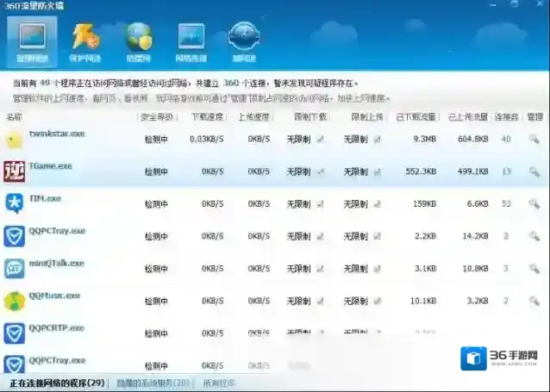Select the 所有程序 bottom tab
This screenshot has height=392, width=550.
click(x=219, y=383)
